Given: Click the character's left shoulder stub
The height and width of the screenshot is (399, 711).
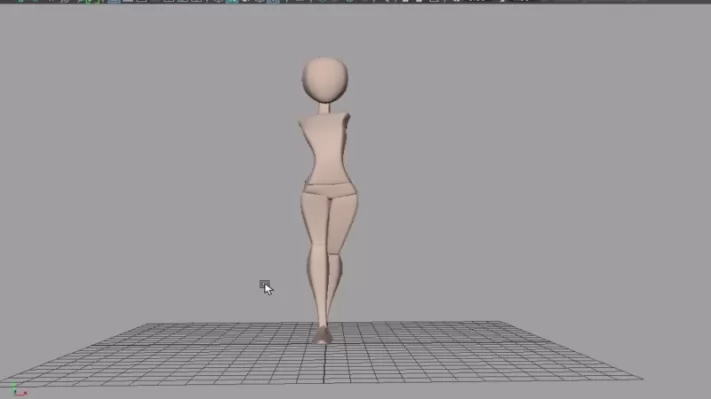Looking at the screenshot, I should (347, 118).
